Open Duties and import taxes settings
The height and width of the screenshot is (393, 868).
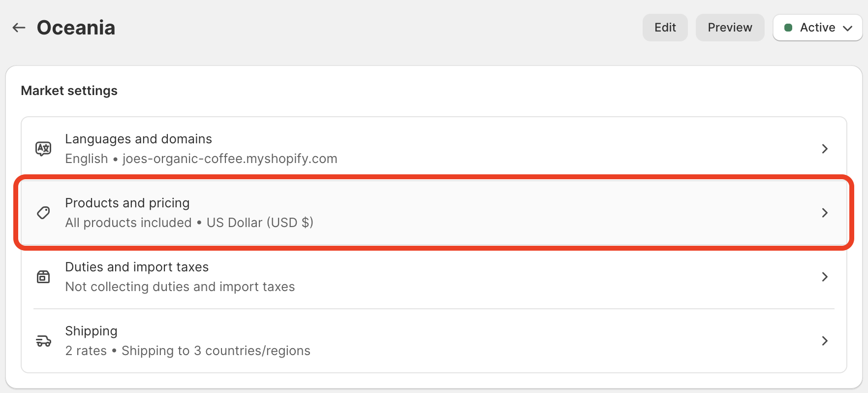pyautogui.click(x=434, y=277)
